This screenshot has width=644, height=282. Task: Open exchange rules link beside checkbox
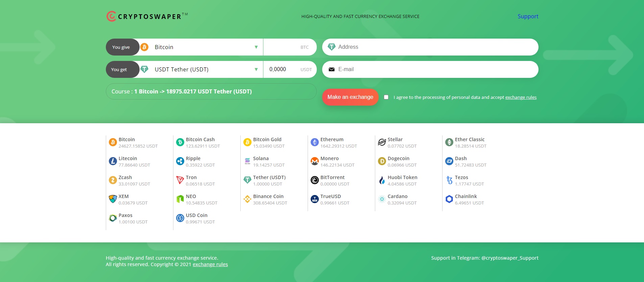[x=521, y=97]
